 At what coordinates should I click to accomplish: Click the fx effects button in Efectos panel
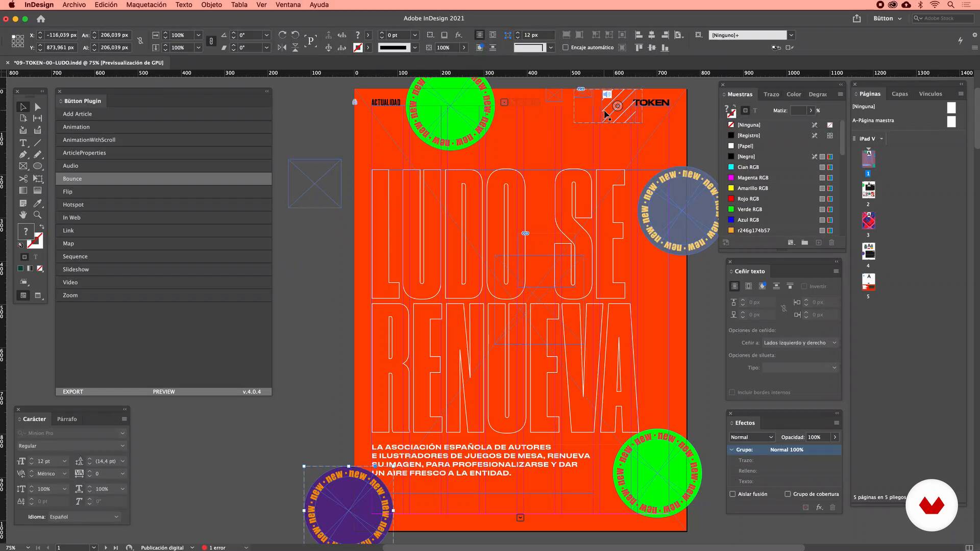click(x=819, y=507)
